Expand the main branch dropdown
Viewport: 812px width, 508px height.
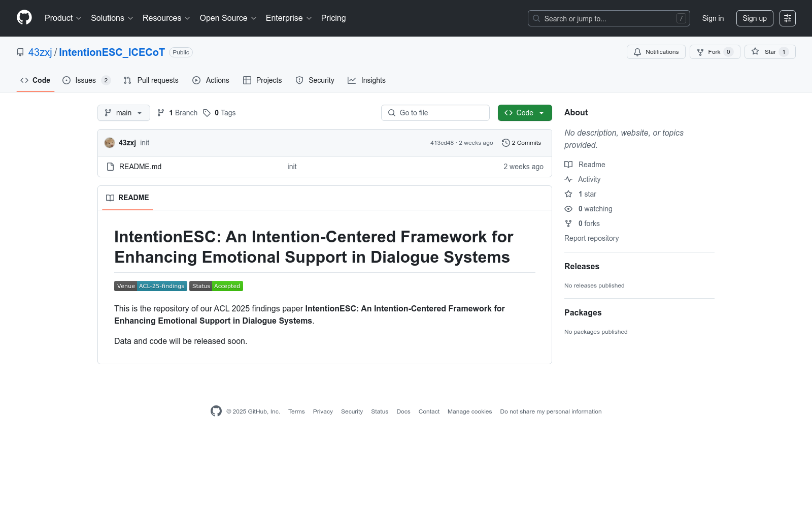click(123, 113)
